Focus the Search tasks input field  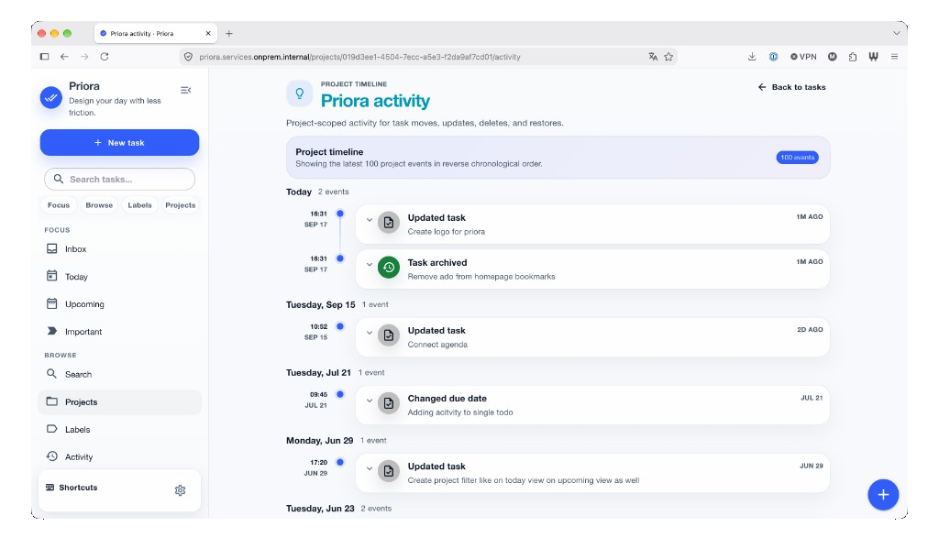point(120,180)
